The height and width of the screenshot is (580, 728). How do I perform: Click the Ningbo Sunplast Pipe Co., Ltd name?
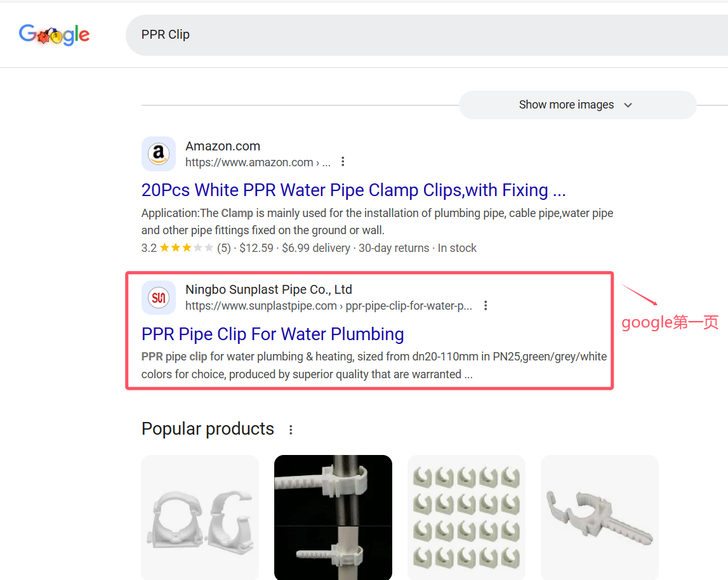pos(269,290)
